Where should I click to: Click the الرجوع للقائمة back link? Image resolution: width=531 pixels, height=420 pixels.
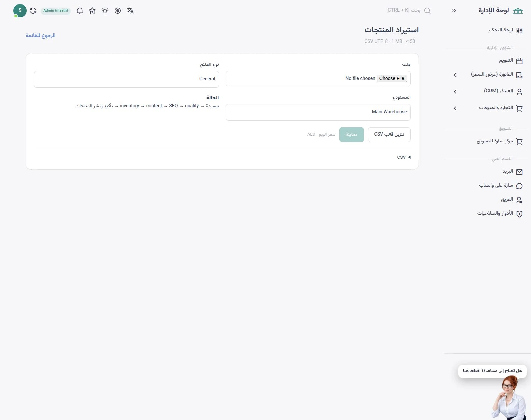[x=40, y=35]
